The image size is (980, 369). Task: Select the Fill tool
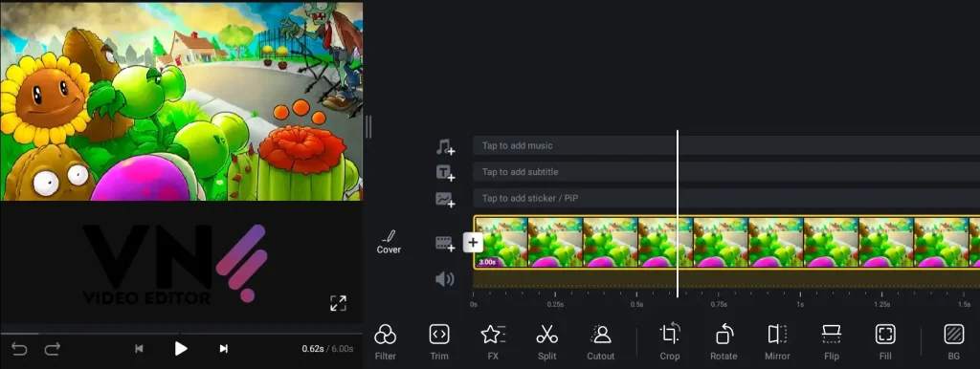[x=885, y=341]
